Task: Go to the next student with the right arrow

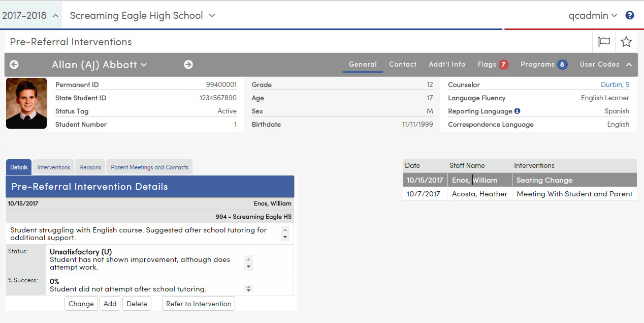Action: (188, 65)
